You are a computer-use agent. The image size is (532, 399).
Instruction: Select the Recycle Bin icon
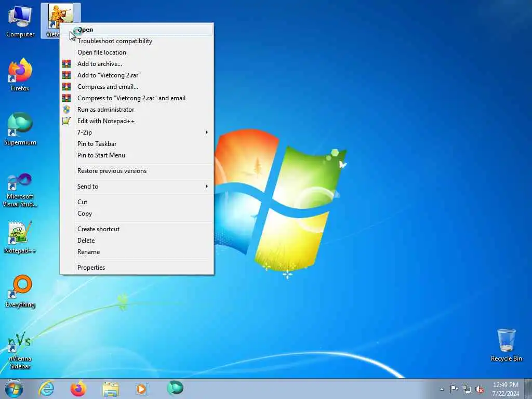point(506,345)
